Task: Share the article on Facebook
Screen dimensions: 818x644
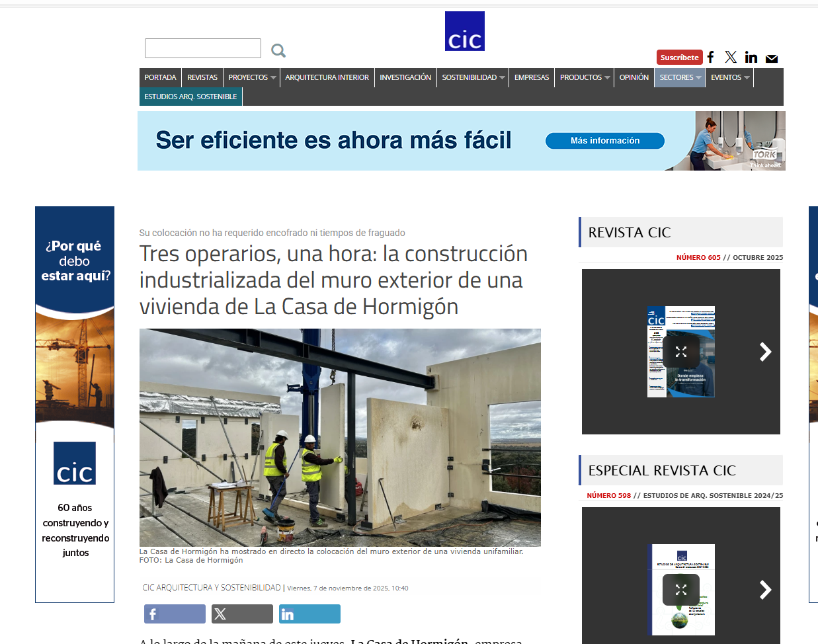Action: click(x=175, y=614)
